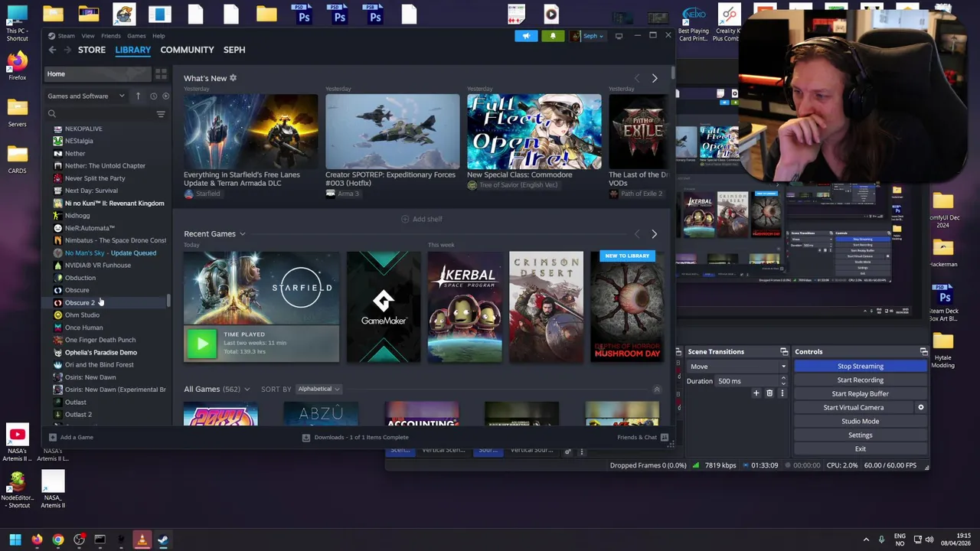Click the Seph profile avatar
980x551 pixels.
(x=575, y=36)
